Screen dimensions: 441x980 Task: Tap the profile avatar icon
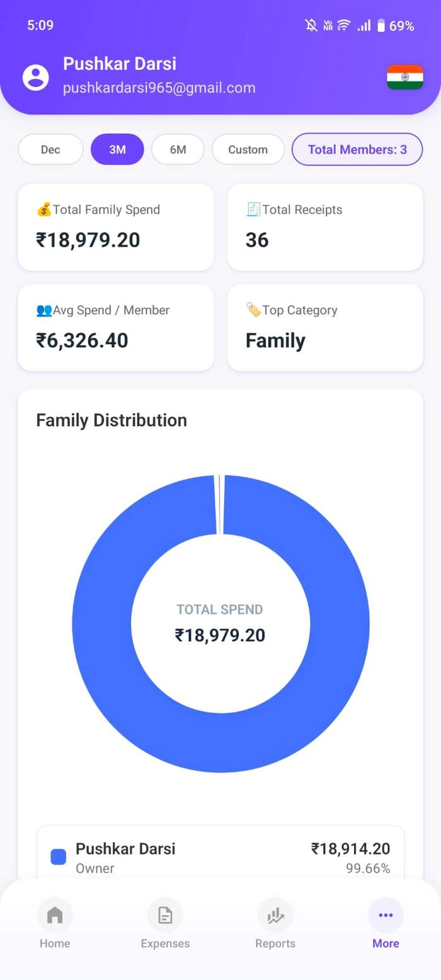[x=36, y=78]
